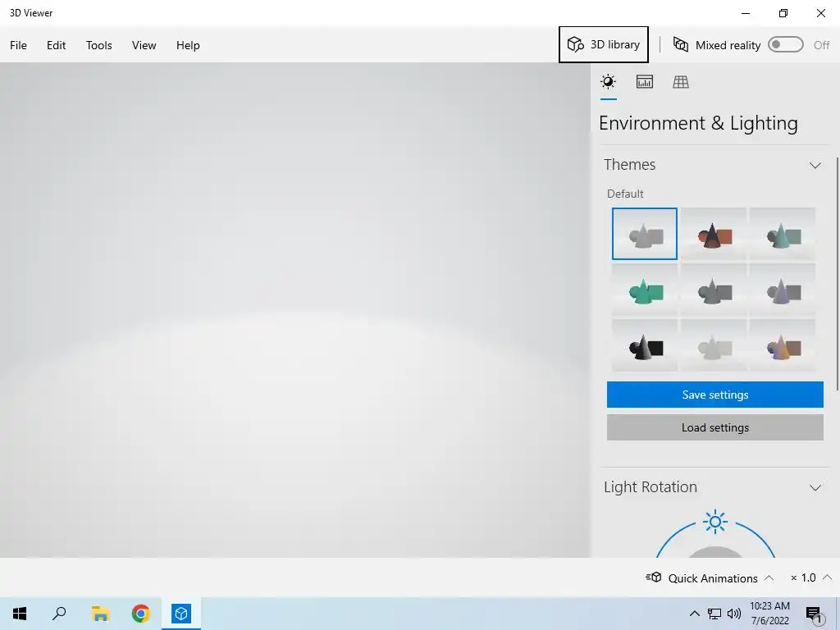The width and height of the screenshot is (840, 630).
Task: Click the right panel vertical scrollbar
Action: pos(837,273)
